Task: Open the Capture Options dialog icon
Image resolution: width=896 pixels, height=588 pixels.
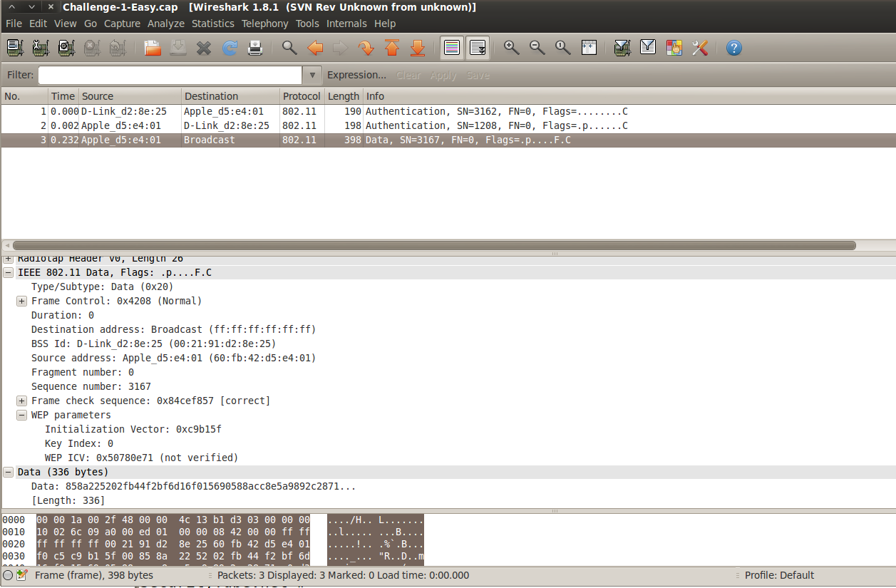Action: pos(41,48)
